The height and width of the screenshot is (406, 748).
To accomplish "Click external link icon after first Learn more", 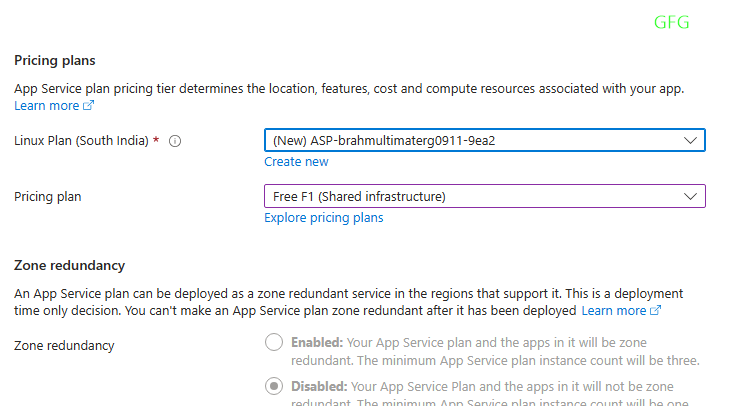I will coord(88,106).
